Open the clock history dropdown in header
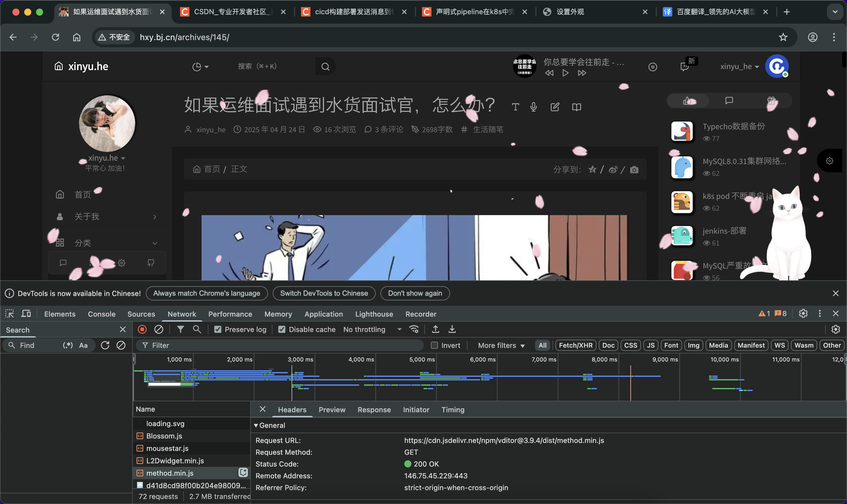This screenshot has width=847, height=504. tap(200, 67)
